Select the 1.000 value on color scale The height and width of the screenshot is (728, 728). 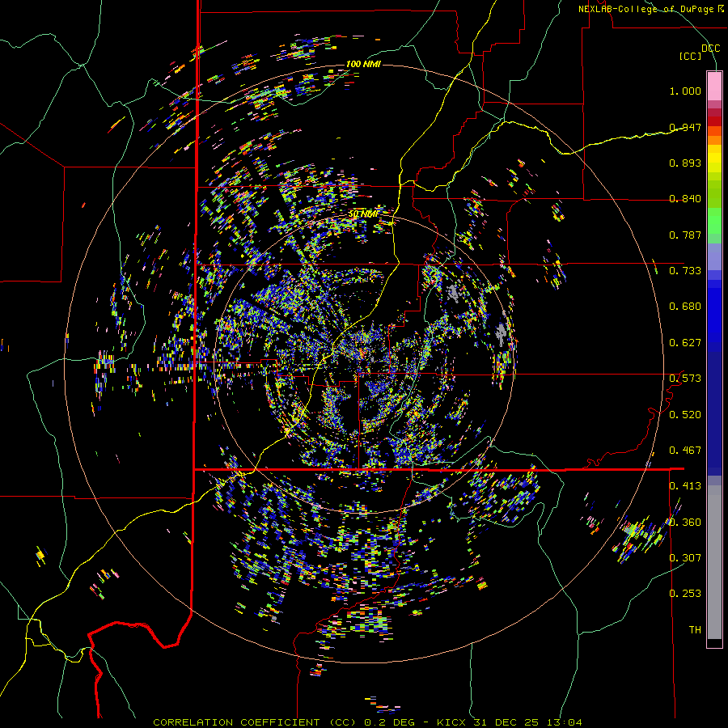(685, 91)
